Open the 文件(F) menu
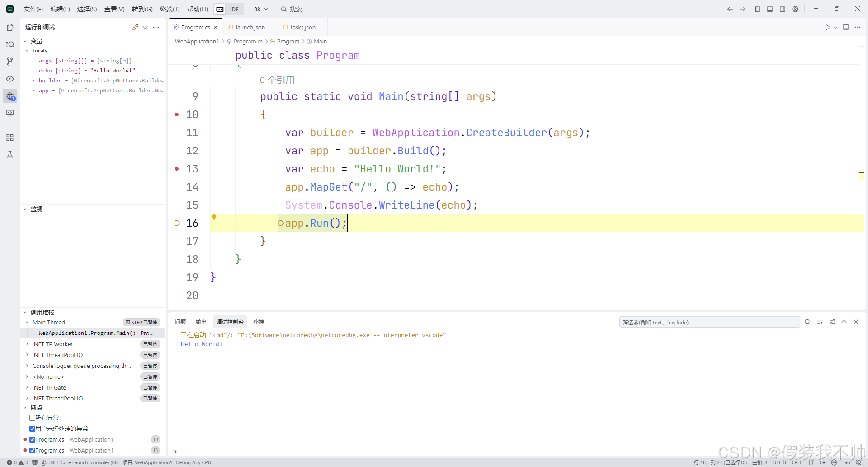Image resolution: width=868 pixels, height=467 pixels. [x=33, y=9]
